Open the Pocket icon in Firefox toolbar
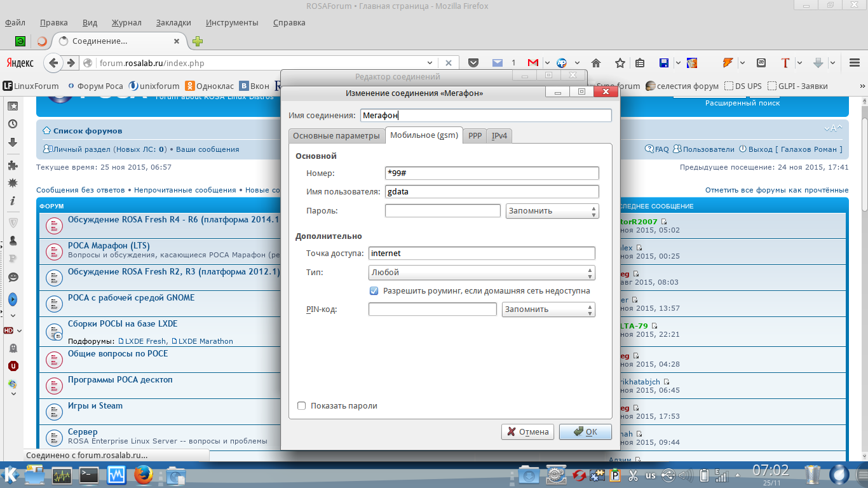 coord(473,63)
